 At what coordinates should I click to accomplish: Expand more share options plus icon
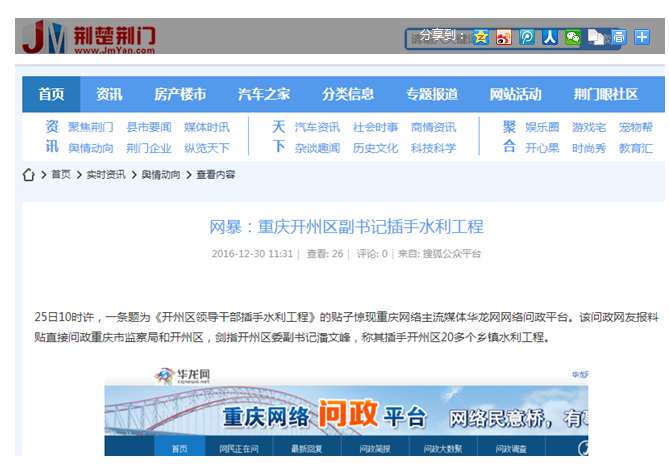pyautogui.click(x=642, y=37)
